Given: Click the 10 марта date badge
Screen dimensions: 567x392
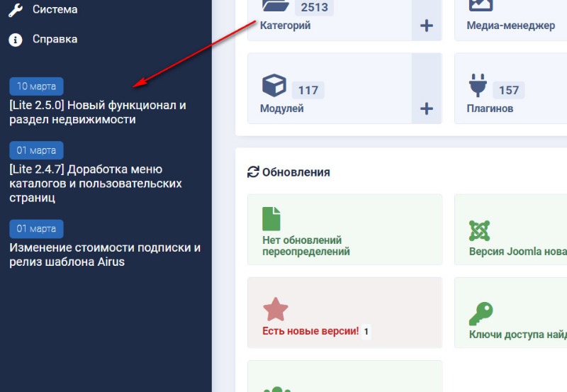Looking at the screenshot, I should tap(36, 86).
